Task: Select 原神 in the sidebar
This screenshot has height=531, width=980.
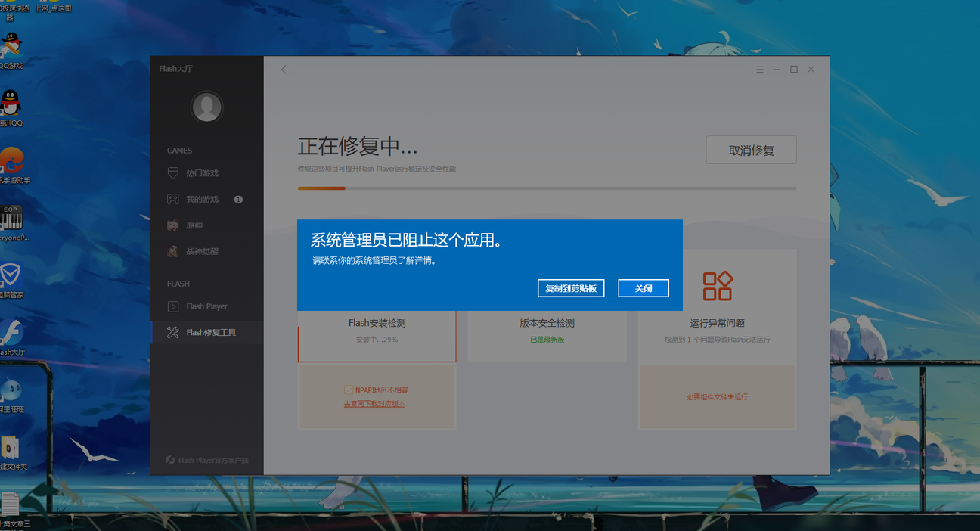Action: [x=206, y=225]
